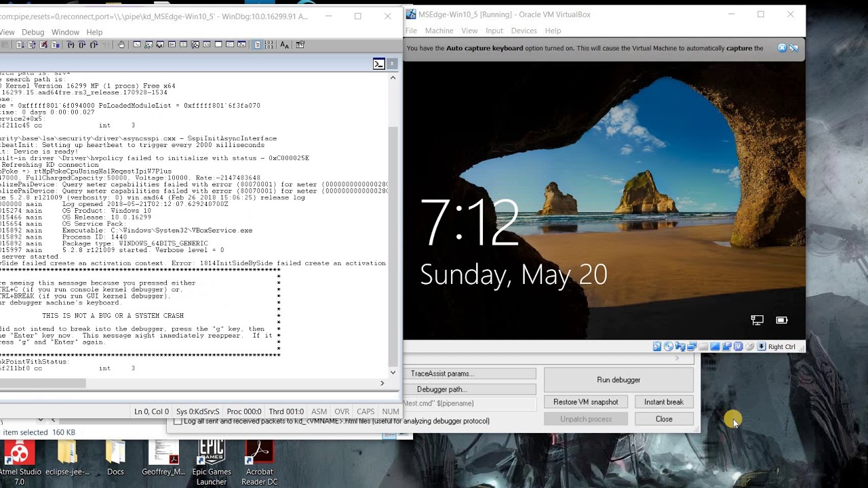Click the WinDbg horizontal scrollbar right arrow
This screenshot has height=488, width=868.
tap(382, 383)
